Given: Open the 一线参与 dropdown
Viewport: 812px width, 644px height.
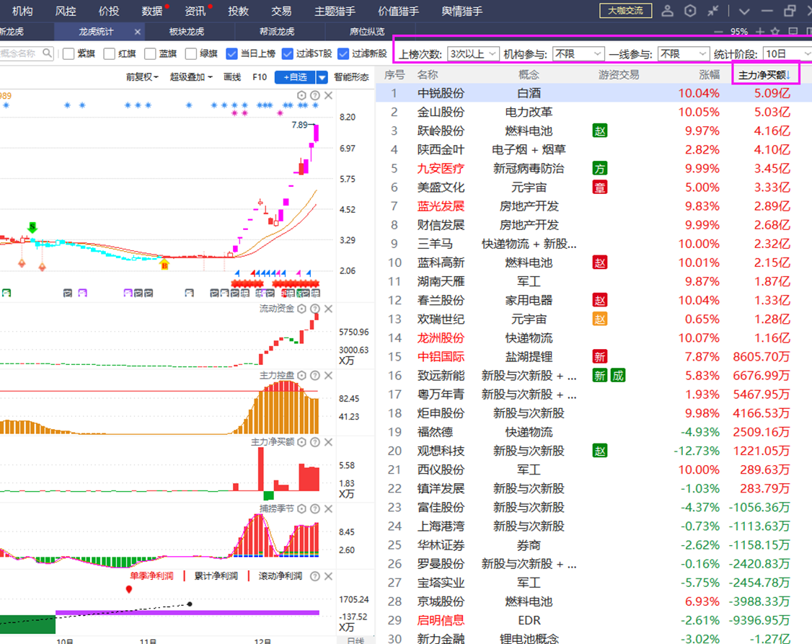Looking at the screenshot, I should point(684,53).
